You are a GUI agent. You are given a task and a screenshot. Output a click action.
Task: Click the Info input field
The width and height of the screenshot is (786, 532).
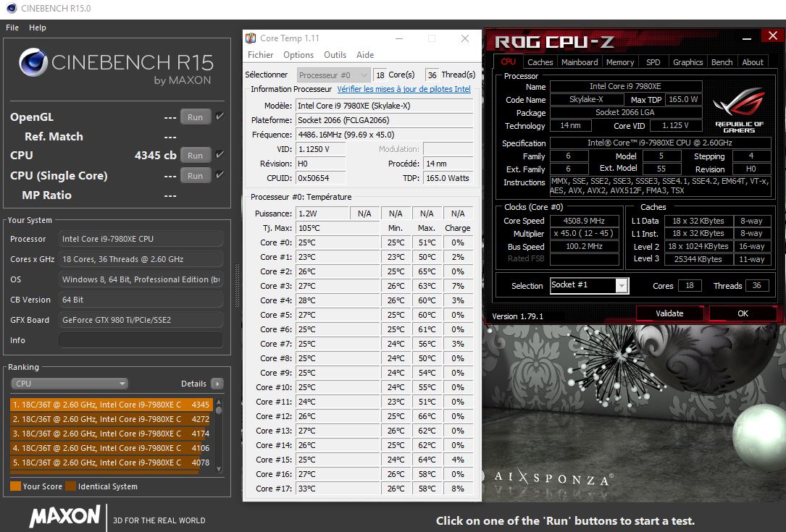[141, 340]
